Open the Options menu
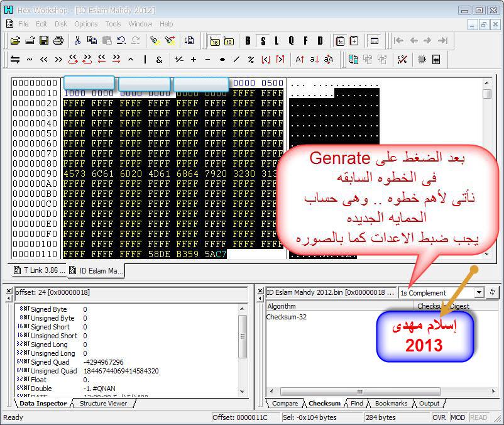 (86, 24)
